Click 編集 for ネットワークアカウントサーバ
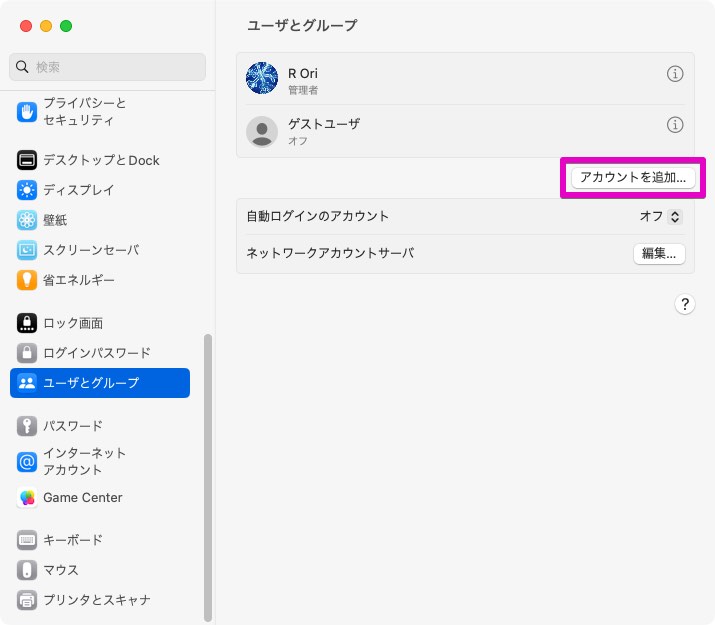715x625 pixels. click(659, 253)
